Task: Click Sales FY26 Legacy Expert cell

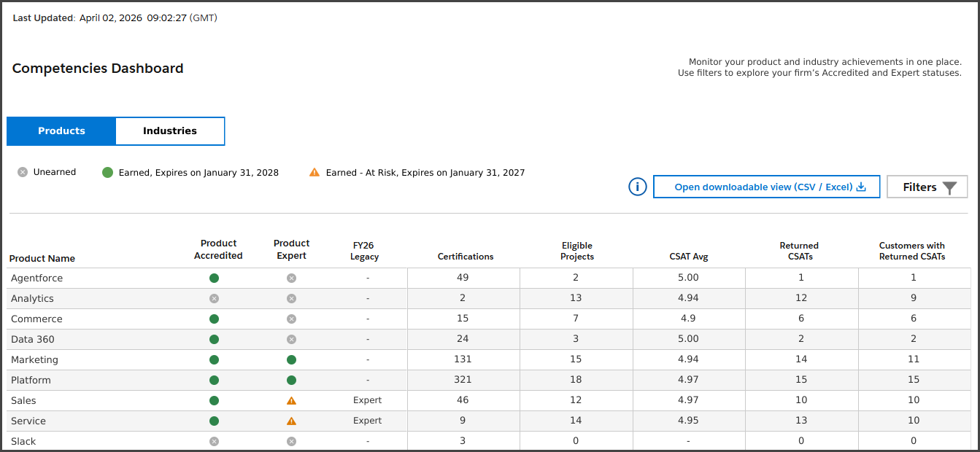Action: 367,400
